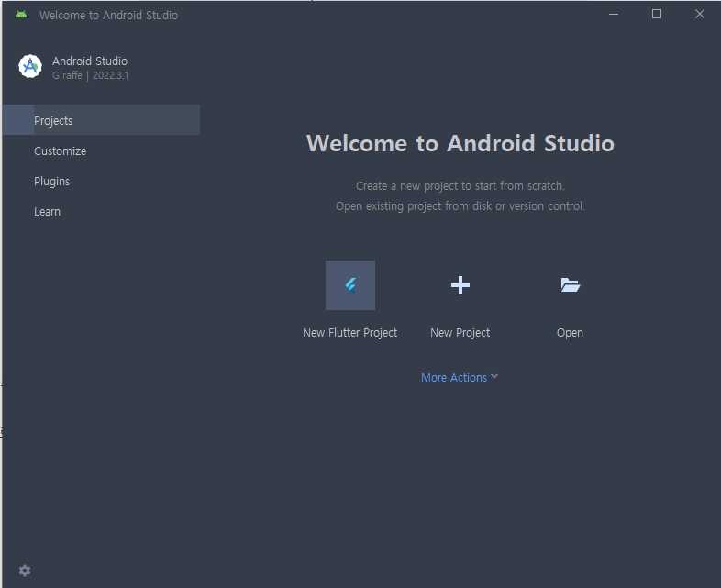Select the Projects tab in the sidebar
Viewport: 721px width, 588px height.
(x=101, y=120)
